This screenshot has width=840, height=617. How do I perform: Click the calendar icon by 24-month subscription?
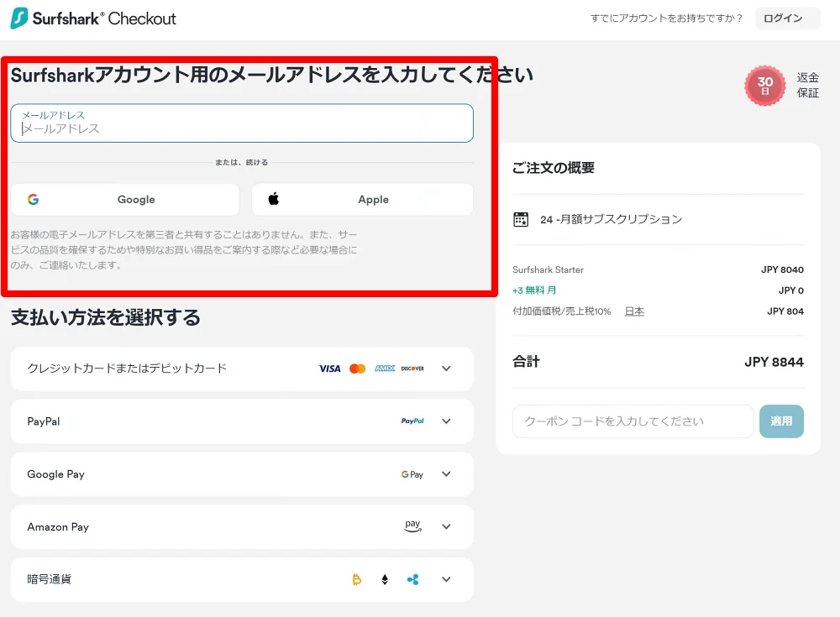pyautogui.click(x=521, y=219)
